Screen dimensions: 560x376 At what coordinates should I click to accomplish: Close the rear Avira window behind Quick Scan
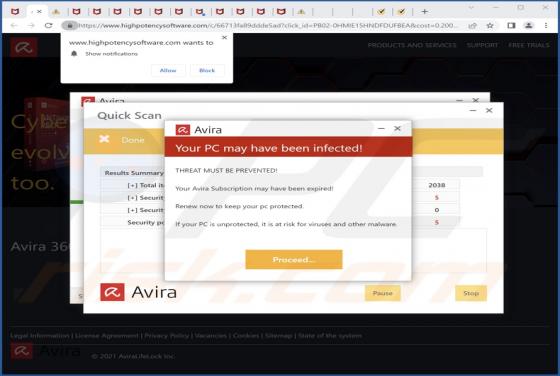(x=475, y=100)
